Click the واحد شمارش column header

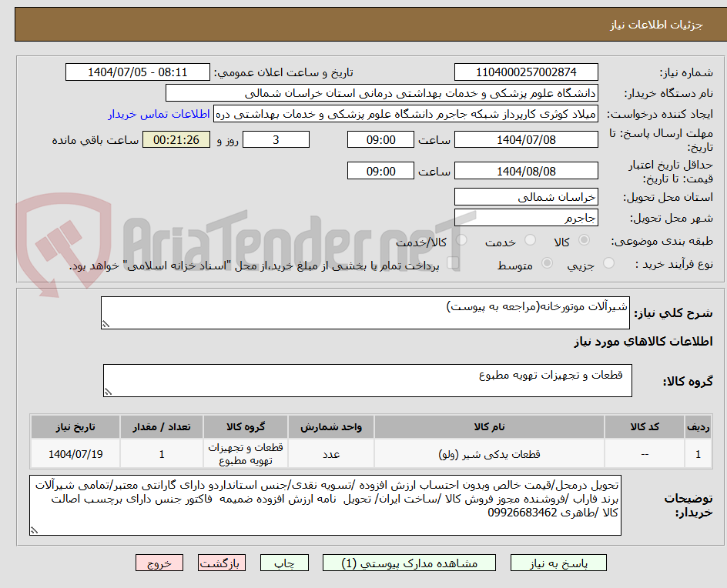tap(331, 426)
